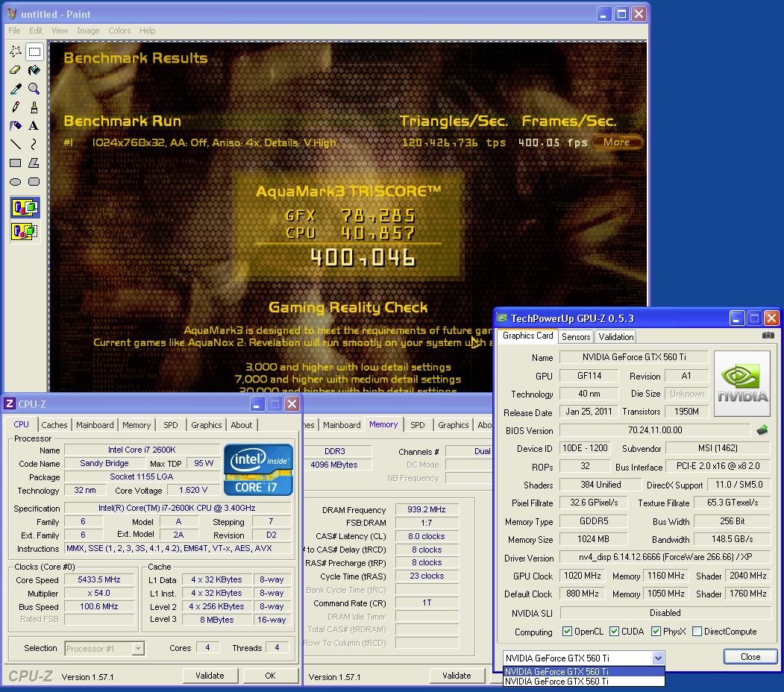Choose the Eraser tool in Paint
This screenshot has height=692, width=784.
(16, 70)
